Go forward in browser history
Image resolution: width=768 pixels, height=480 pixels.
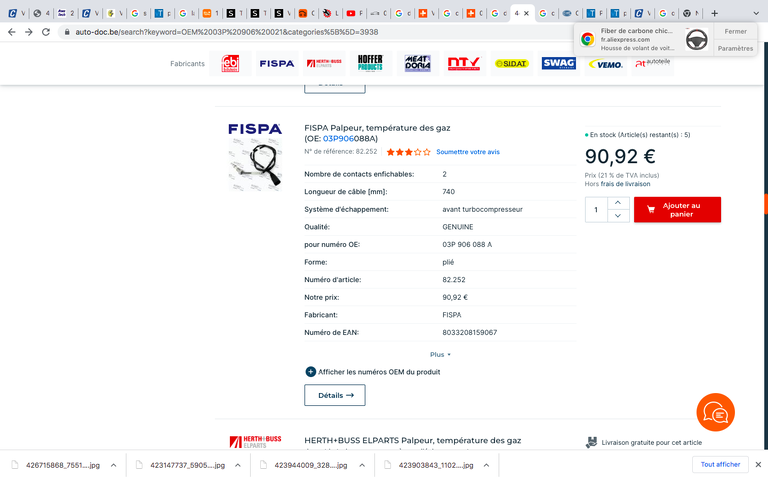point(29,32)
